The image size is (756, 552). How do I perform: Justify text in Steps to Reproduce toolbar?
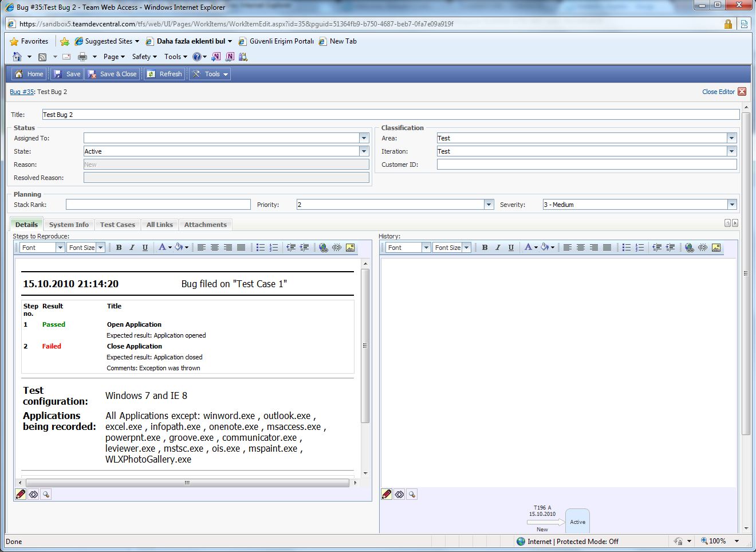tap(241, 248)
